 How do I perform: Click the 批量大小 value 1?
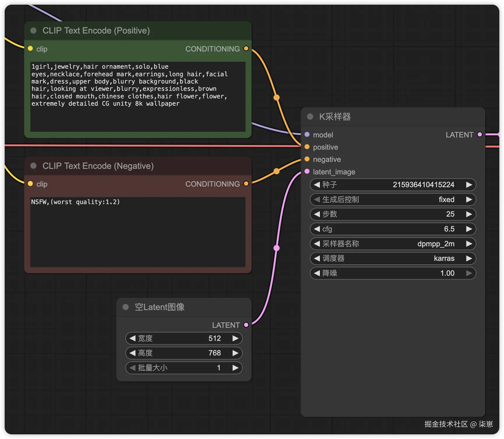[218, 368]
